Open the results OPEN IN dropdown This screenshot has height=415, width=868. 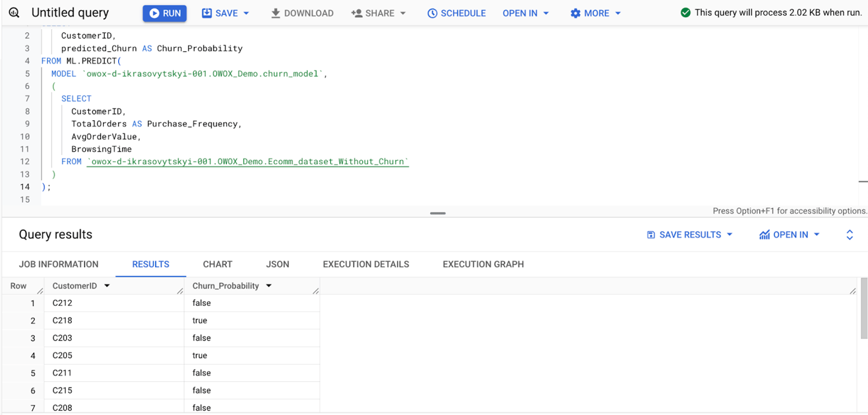[790, 235]
